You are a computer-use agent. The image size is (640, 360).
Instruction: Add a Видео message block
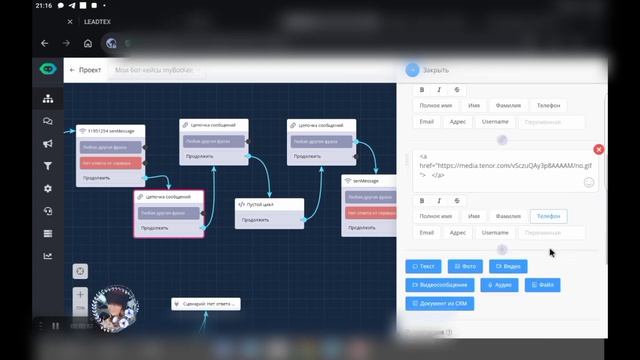tap(508, 267)
